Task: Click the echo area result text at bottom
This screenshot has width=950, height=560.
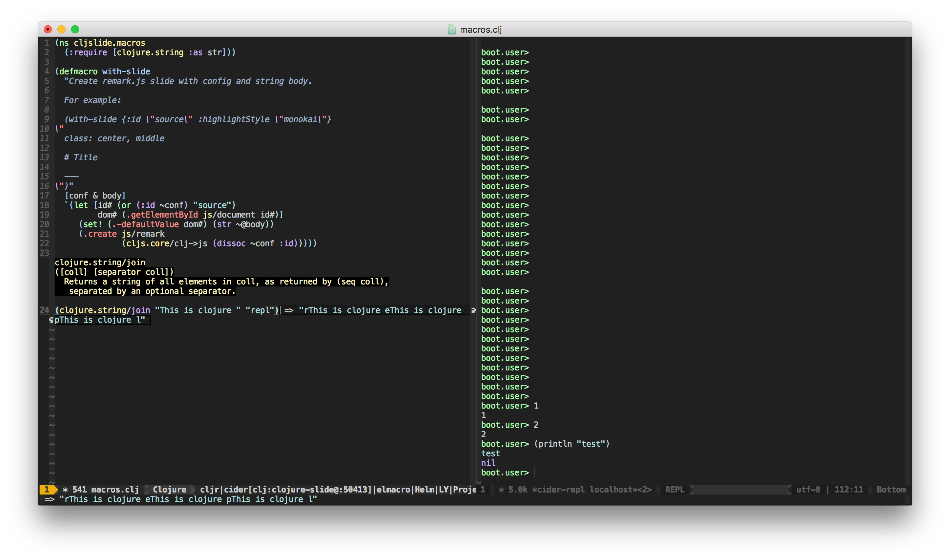Action: click(x=181, y=499)
